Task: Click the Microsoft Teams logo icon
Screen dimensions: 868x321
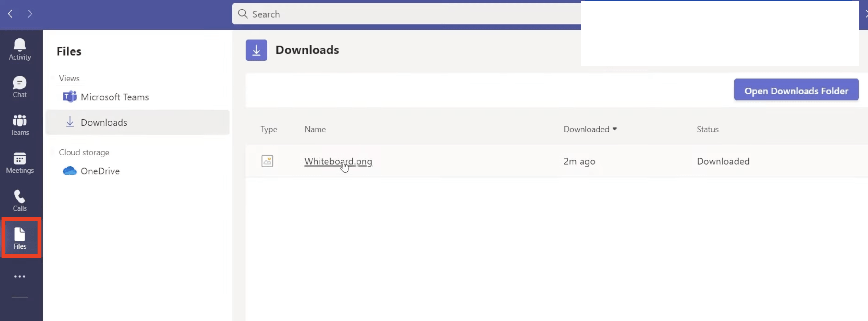Action: pos(70,97)
